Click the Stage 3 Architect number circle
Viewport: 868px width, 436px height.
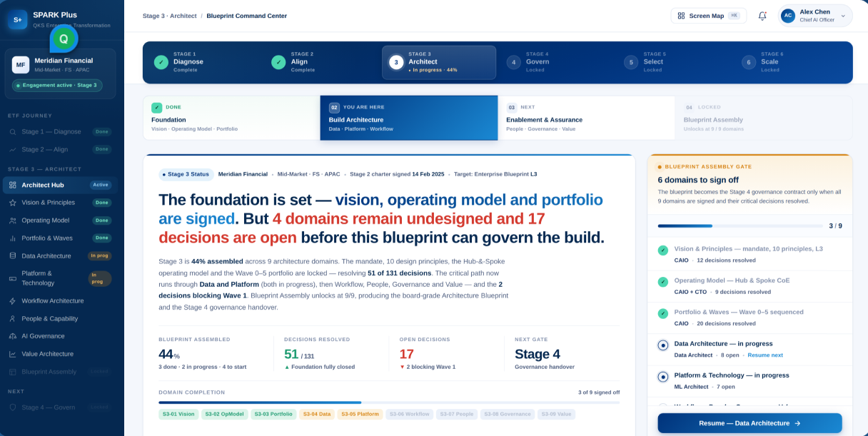396,62
